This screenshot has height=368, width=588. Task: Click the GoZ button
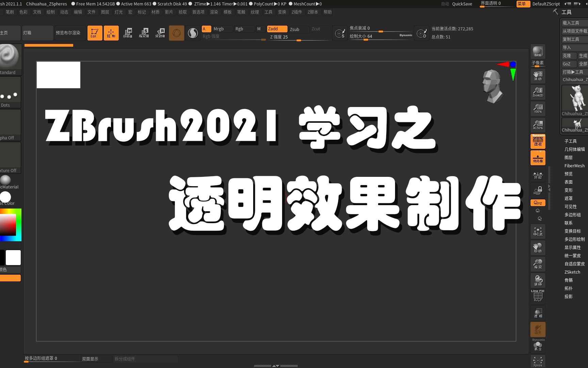569,64
